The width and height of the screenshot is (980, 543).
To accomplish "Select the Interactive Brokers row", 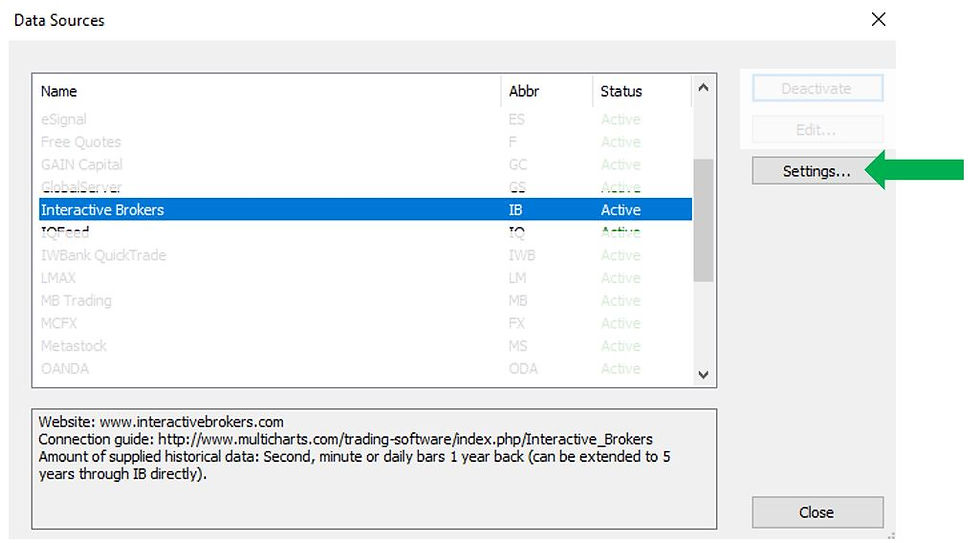I will (365, 209).
